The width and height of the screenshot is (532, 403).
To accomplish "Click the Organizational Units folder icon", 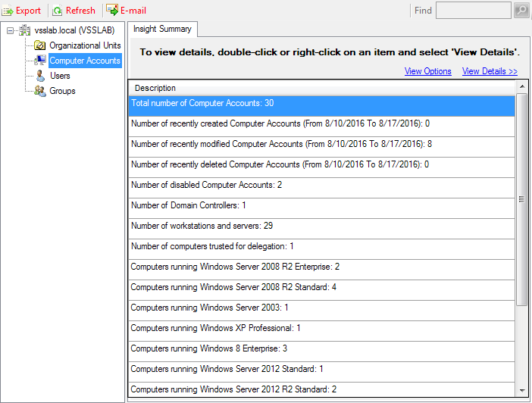I will click(x=40, y=45).
